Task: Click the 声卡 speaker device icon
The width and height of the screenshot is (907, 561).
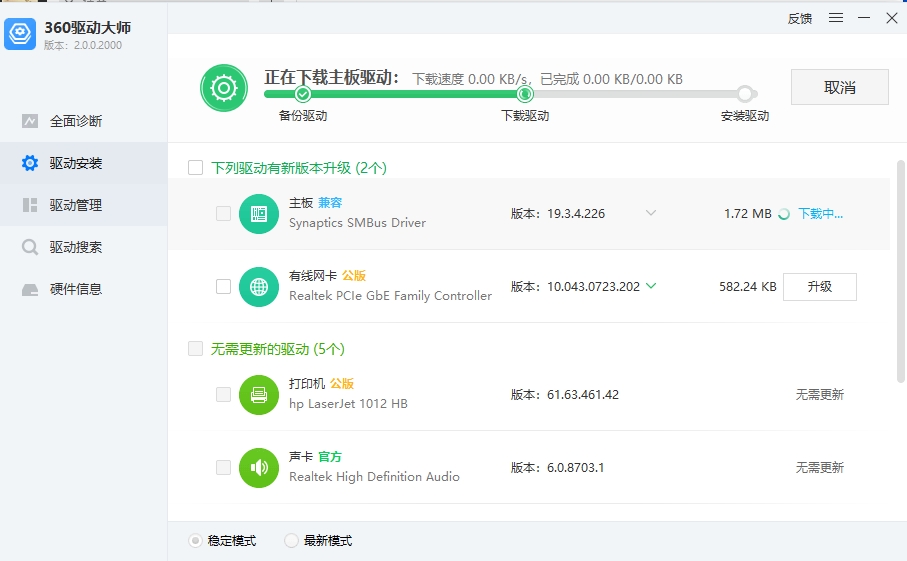Action: click(x=259, y=467)
